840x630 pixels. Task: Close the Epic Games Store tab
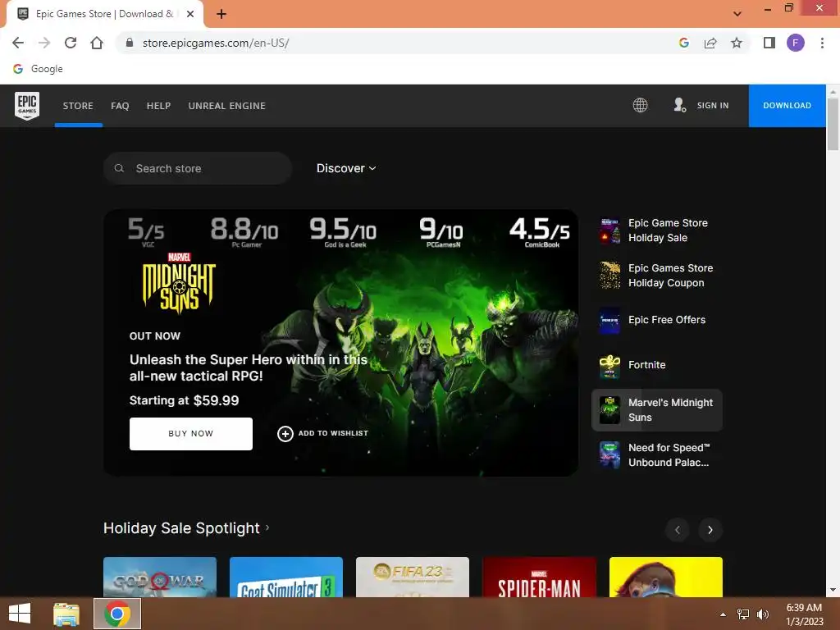click(x=190, y=14)
